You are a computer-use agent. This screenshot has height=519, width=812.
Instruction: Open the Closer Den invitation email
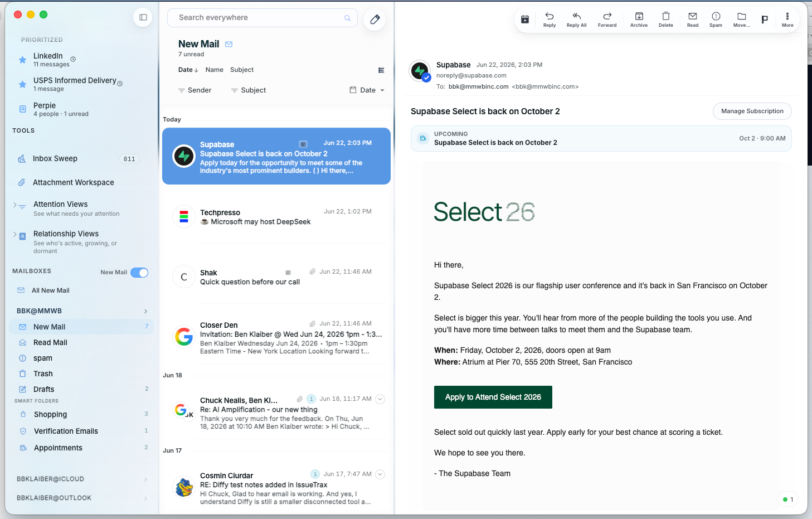(276, 338)
